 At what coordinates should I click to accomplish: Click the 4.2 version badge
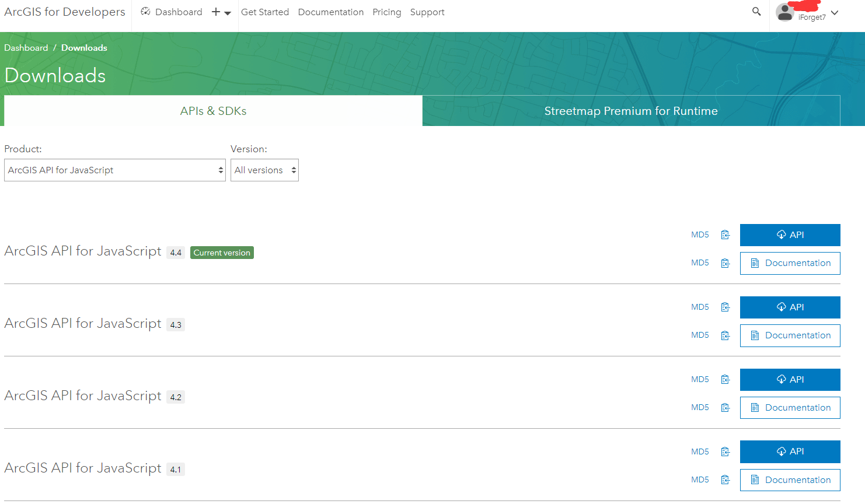[x=176, y=397]
